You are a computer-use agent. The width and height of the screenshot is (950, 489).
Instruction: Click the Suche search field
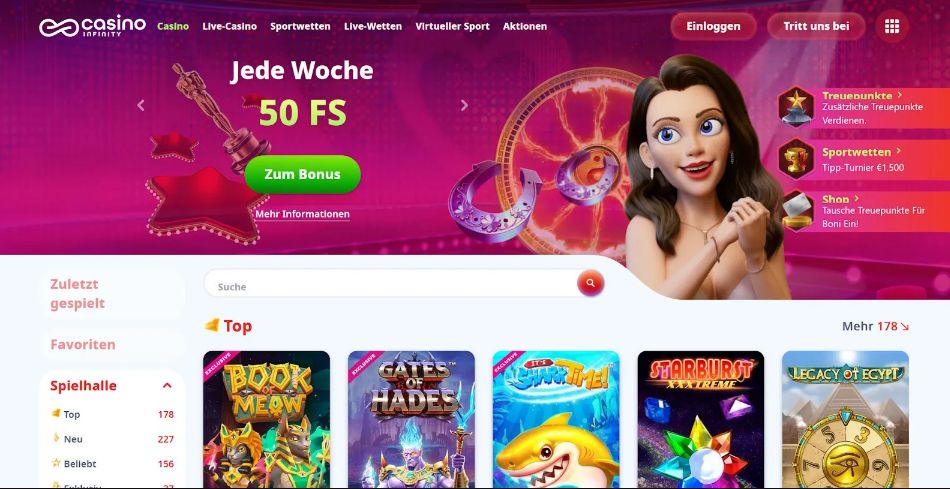(391, 284)
